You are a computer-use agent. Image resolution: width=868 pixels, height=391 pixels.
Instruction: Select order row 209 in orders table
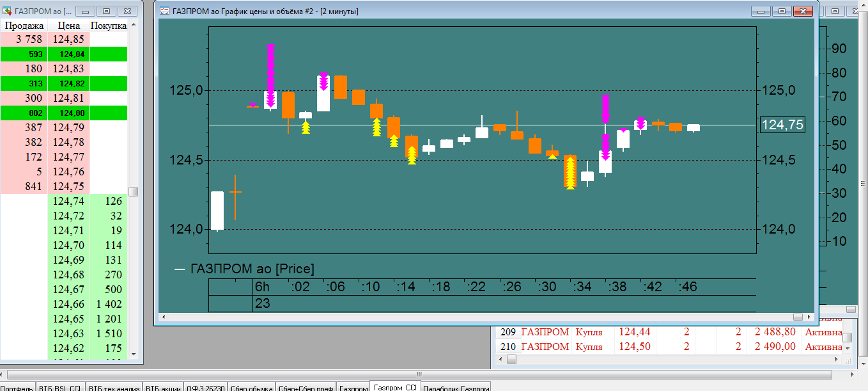(x=668, y=332)
